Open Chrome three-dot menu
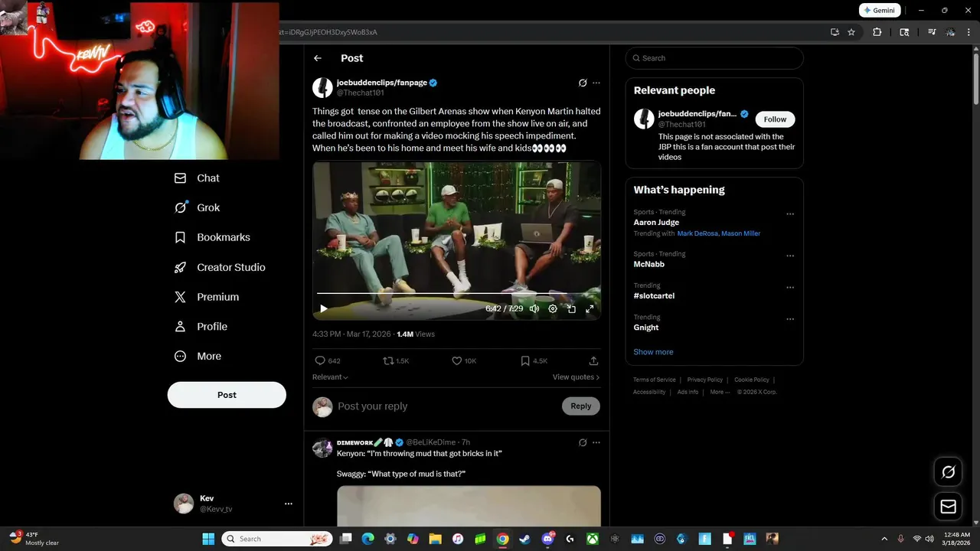 tap(970, 32)
